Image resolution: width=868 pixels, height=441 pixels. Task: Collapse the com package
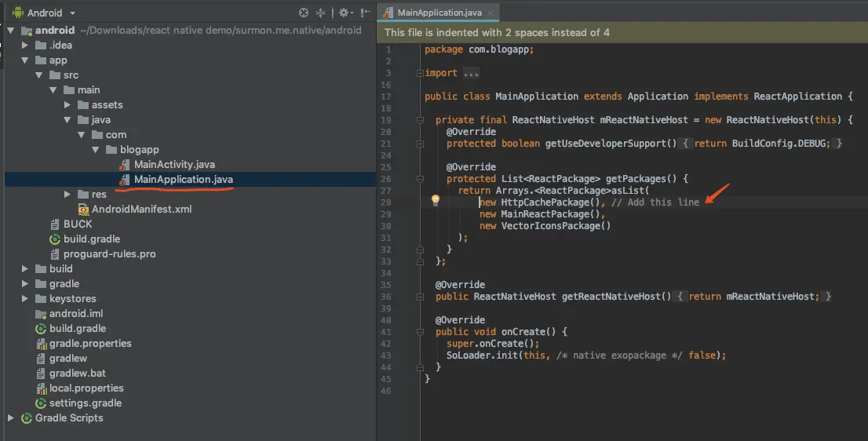tap(82, 135)
